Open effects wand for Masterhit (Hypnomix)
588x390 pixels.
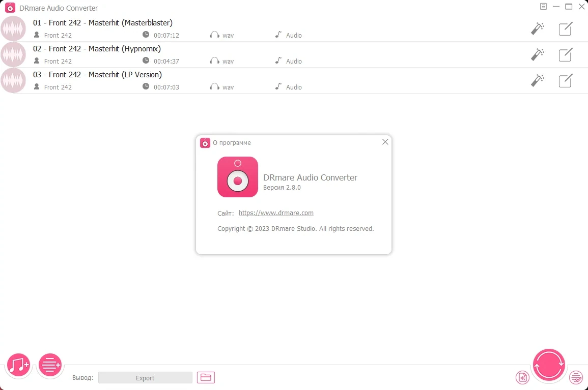click(538, 54)
